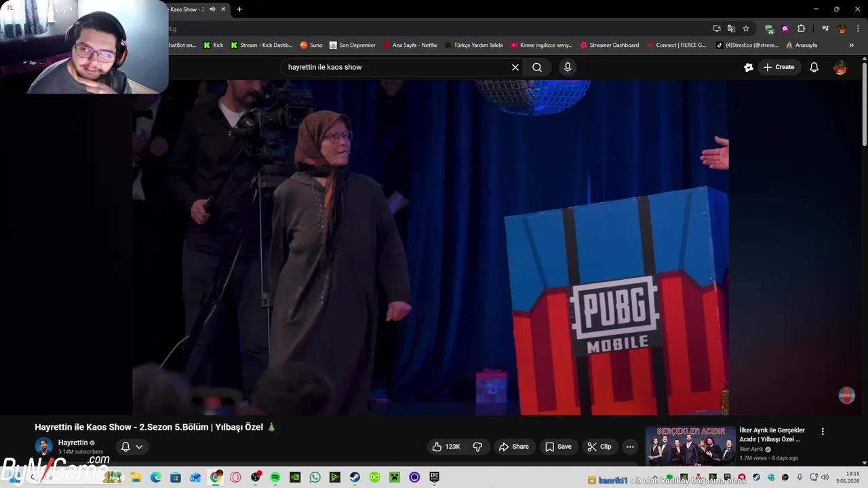The width and height of the screenshot is (868, 488).
Task: Open options for recommended İlker Ayrık video
Action: [823, 432]
